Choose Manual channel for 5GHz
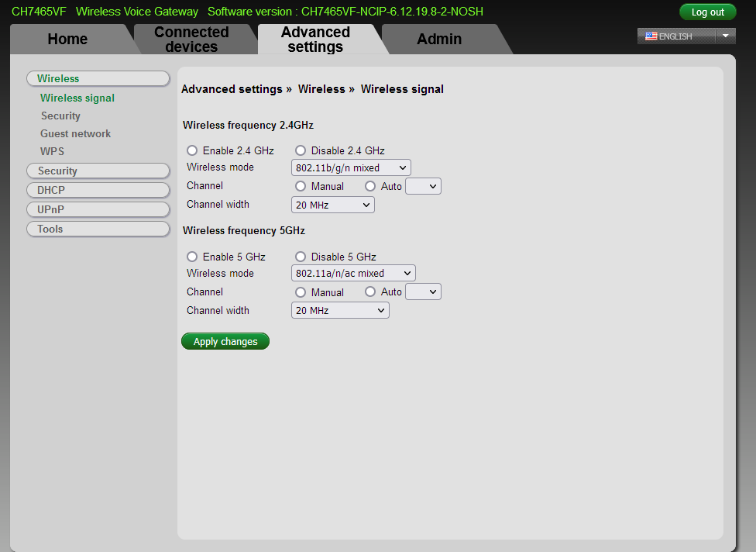The width and height of the screenshot is (756, 552). [x=301, y=292]
